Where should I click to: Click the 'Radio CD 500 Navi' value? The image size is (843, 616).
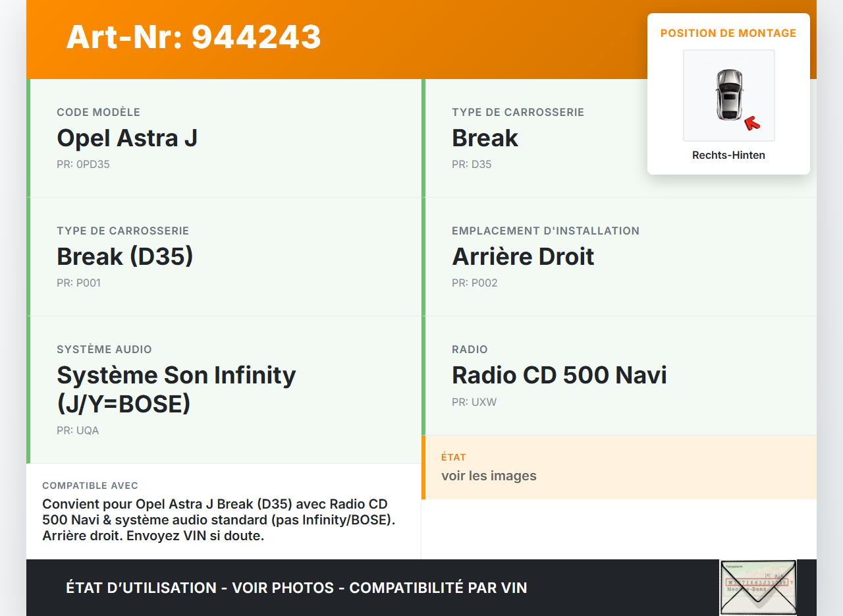click(559, 376)
